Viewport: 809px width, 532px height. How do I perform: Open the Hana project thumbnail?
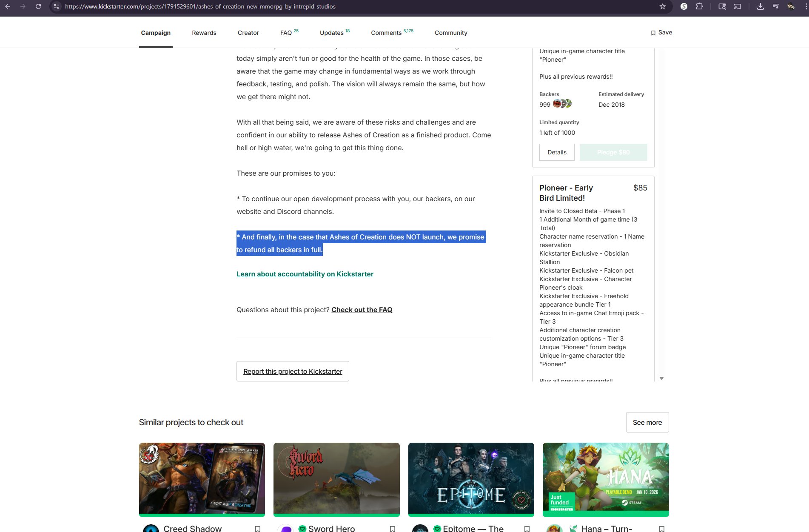[606, 479]
